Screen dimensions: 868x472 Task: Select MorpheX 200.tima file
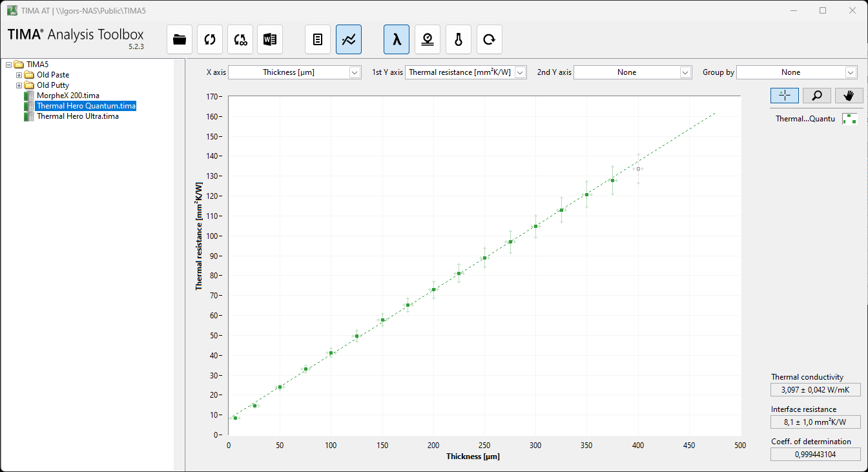pos(68,96)
